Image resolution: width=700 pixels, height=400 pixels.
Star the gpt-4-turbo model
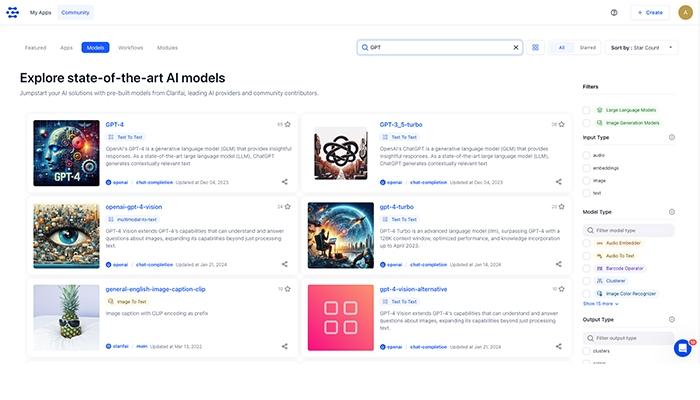coord(562,207)
